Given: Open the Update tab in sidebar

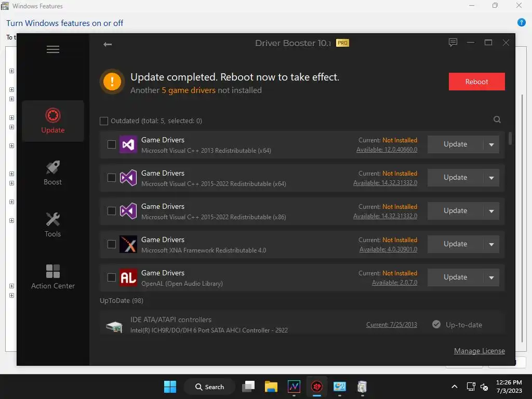Looking at the screenshot, I should pos(53,121).
